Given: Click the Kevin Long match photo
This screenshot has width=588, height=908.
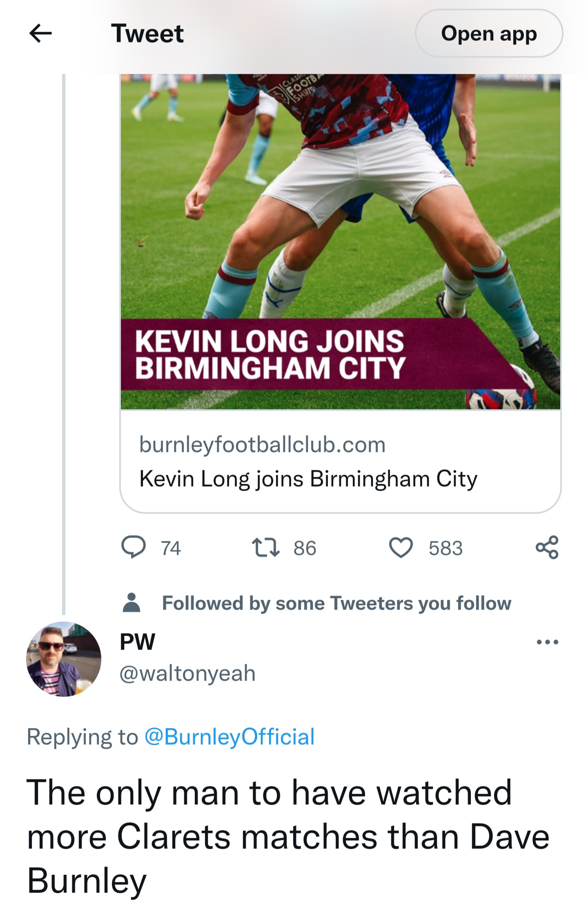Looking at the screenshot, I should (x=341, y=241).
